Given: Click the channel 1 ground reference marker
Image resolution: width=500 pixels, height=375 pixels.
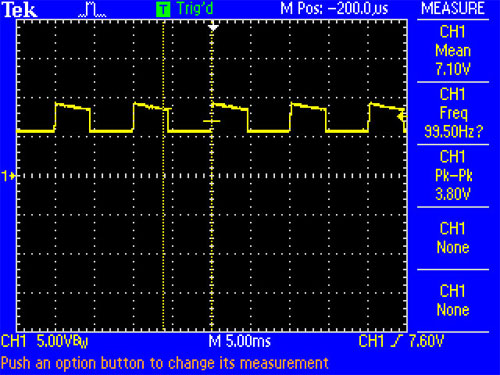Looking at the screenshot, I should (9, 175).
